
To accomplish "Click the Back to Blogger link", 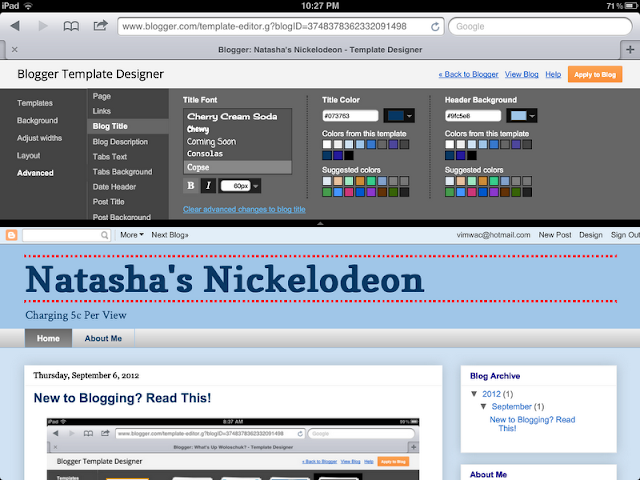I will (x=468, y=74).
